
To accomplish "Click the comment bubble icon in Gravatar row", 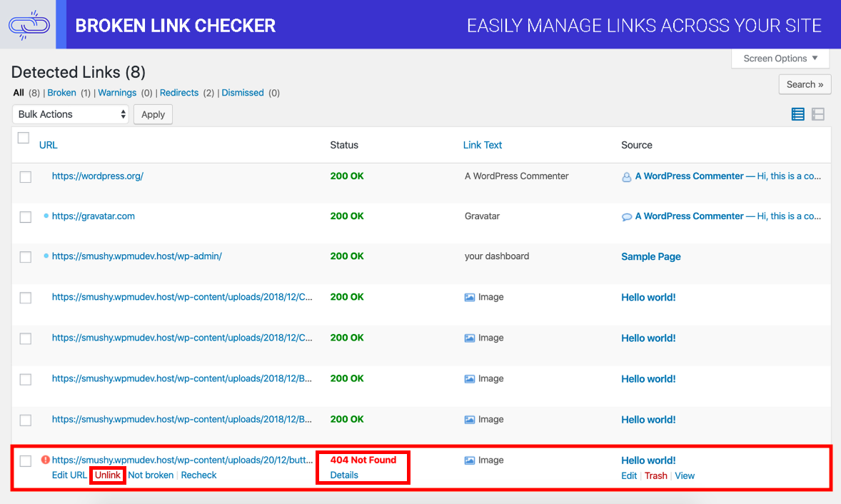I will [x=627, y=217].
